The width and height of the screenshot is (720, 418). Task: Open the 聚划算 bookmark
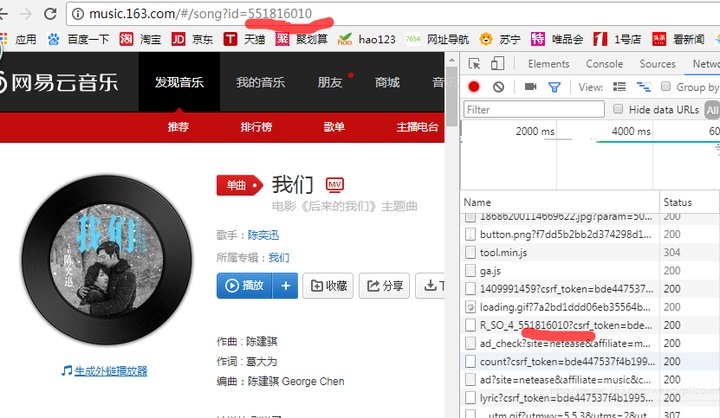click(302, 40)
